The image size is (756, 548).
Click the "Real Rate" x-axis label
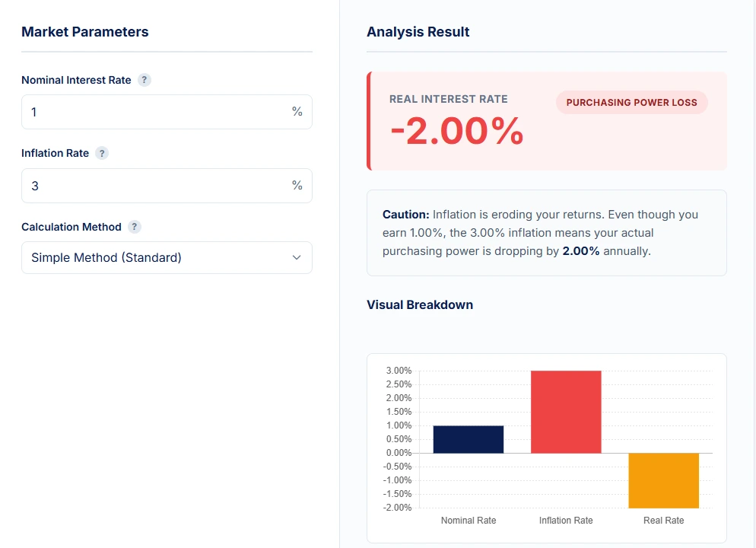click(x=663, y=521)
